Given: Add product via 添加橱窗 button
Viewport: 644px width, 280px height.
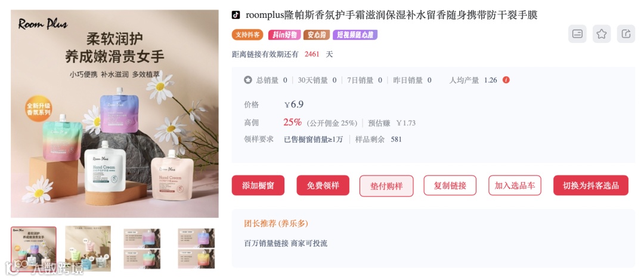Looking at the screenshot, I should point(258,186).
